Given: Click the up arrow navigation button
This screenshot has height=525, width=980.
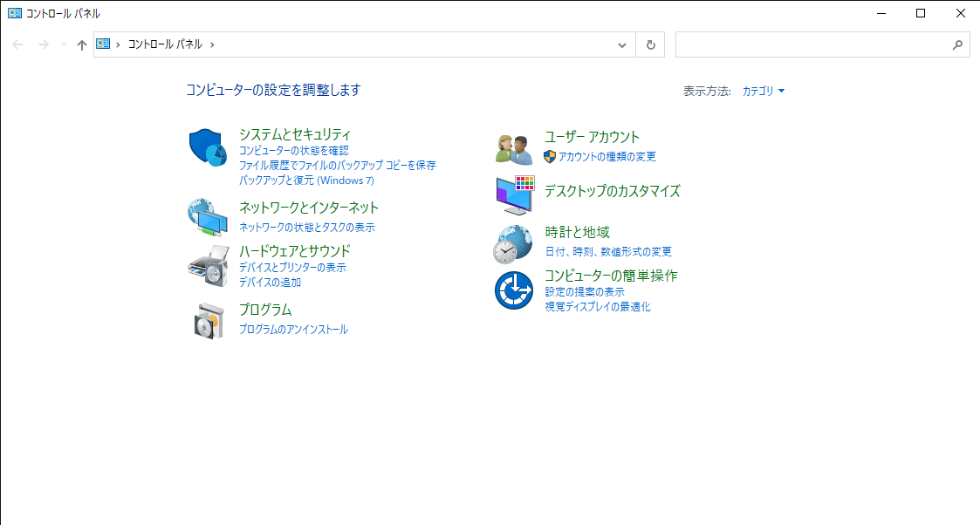Looking at the screenshot, I should pos(82,44).
